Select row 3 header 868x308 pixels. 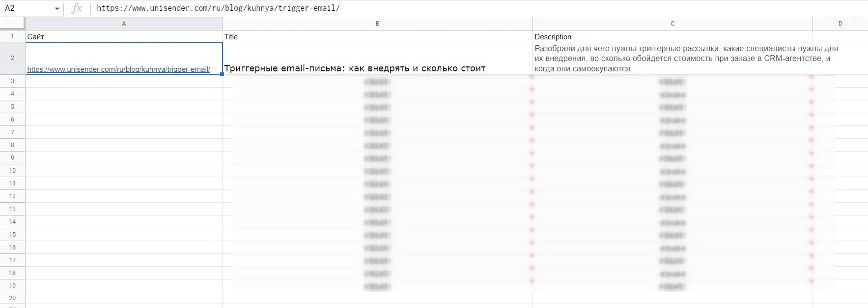click(12, 81)
